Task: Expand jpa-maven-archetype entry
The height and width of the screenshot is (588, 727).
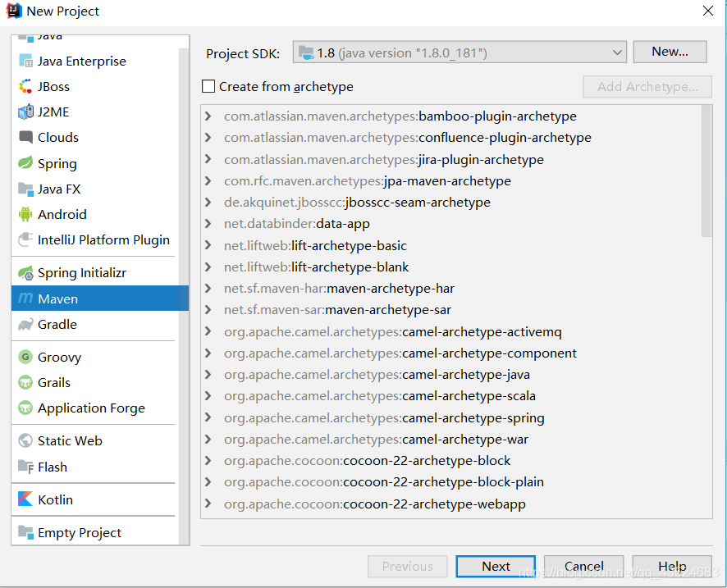Action: (x=208, y=180)
